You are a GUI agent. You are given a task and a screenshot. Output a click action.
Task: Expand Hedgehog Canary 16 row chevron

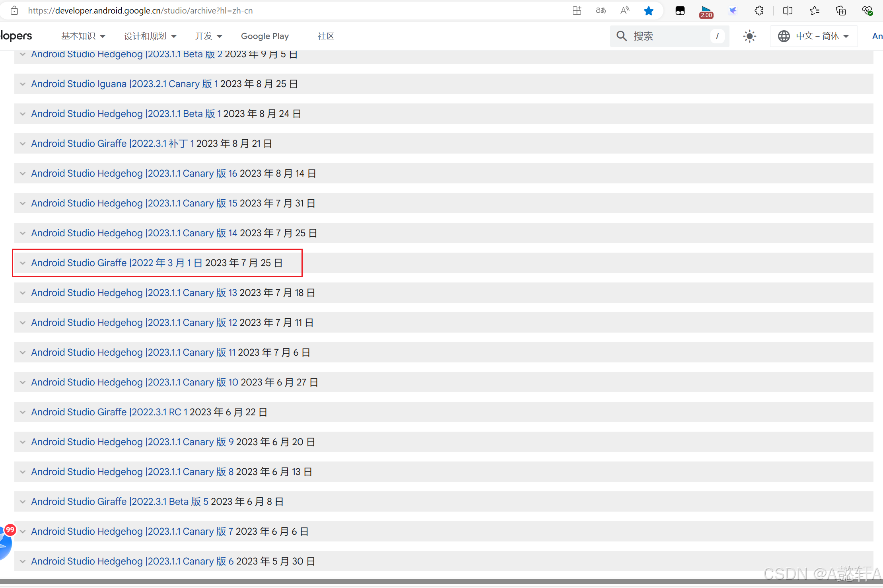23,173
